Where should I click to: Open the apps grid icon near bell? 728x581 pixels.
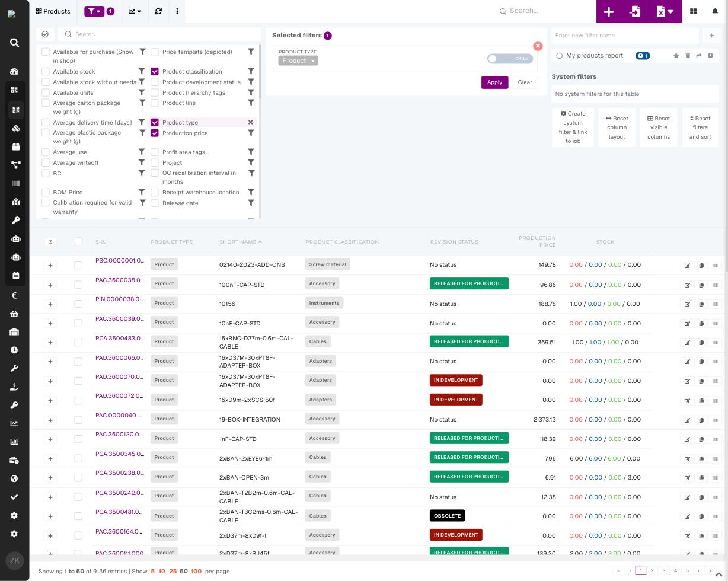[x=693, y=11]
